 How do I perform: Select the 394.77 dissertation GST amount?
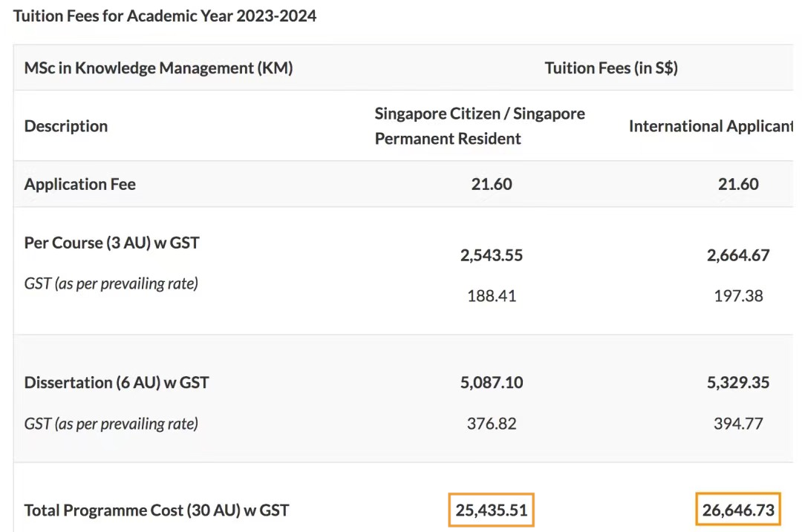coord(738,424)
